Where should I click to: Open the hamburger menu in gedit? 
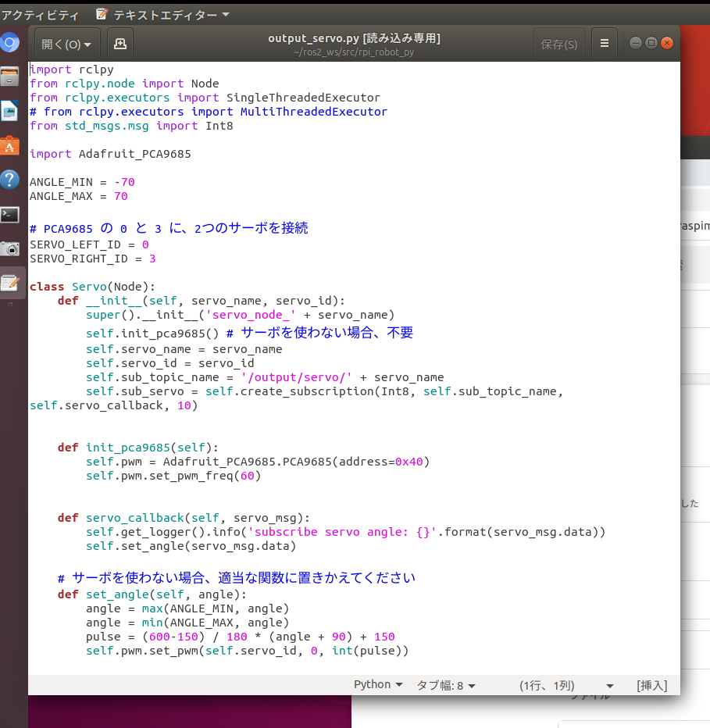pos(604,44)
